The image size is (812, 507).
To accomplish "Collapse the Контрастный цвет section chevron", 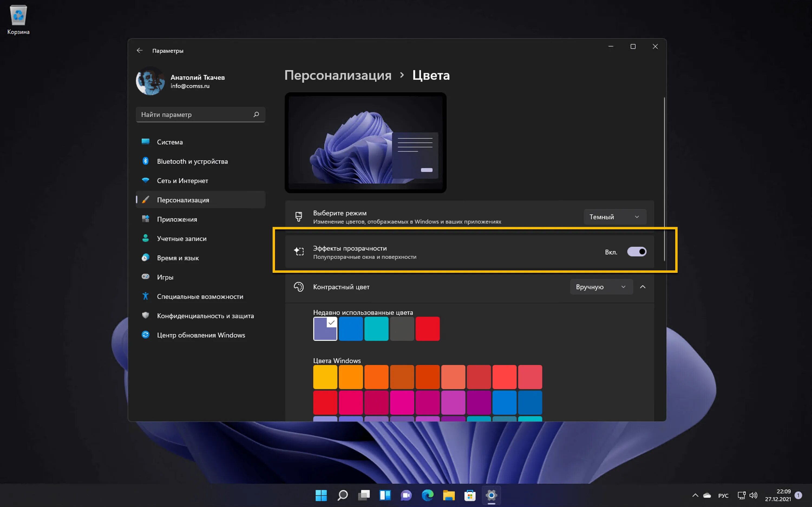I will coord(643,287).
